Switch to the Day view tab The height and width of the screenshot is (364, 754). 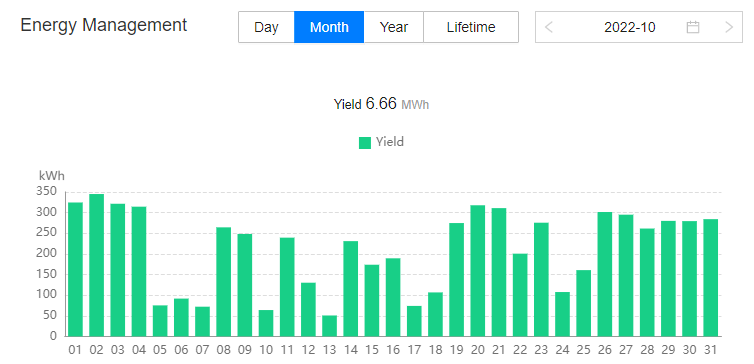[x=266, y=27]
